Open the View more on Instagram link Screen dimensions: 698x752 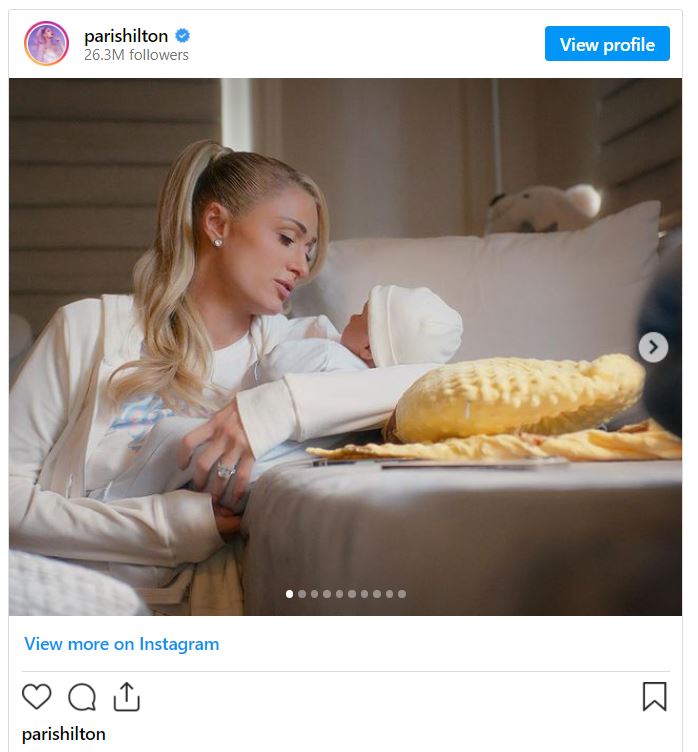[x=121, y=644]
